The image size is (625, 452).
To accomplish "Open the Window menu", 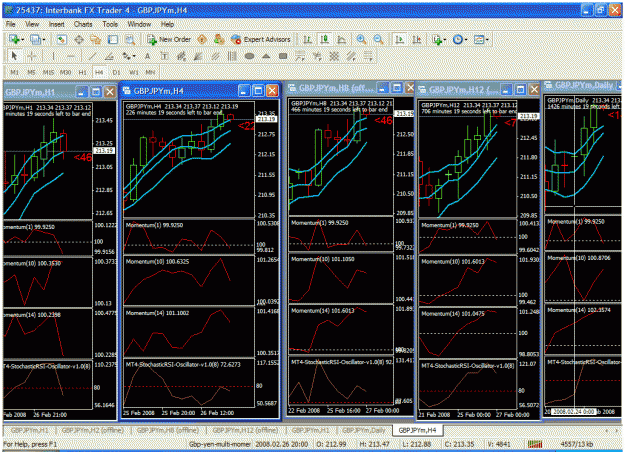I will [x=139, y=24].
